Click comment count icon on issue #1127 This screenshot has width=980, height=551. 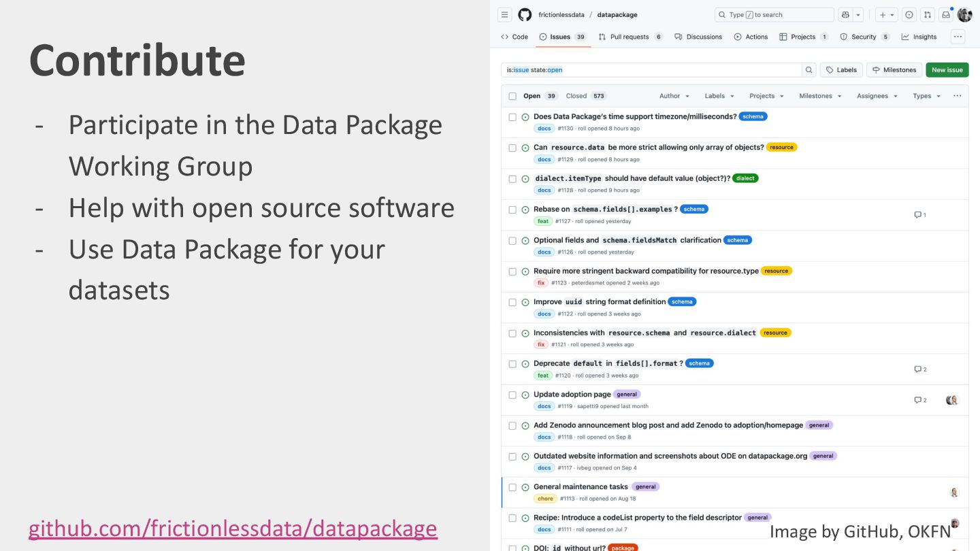(920, 215)
